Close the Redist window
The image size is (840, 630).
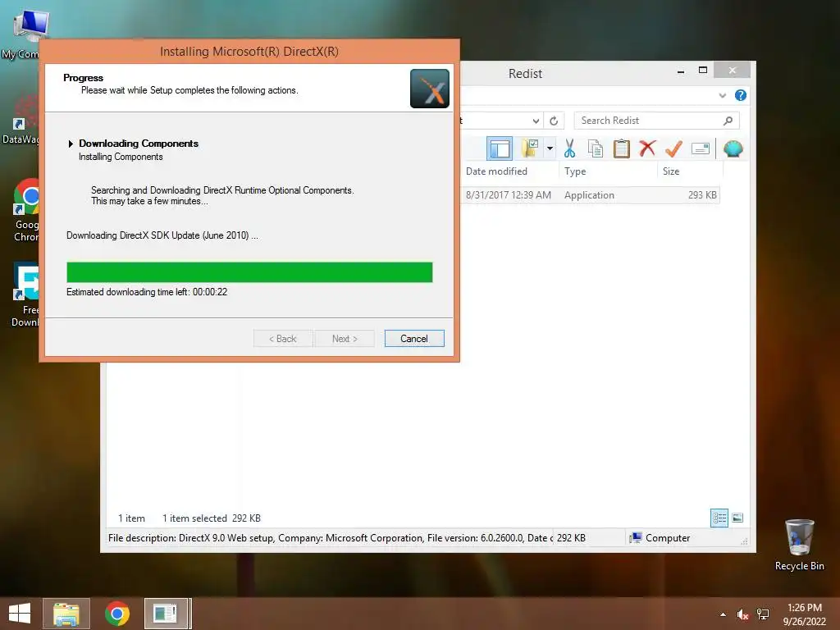(x=732, y=71)
